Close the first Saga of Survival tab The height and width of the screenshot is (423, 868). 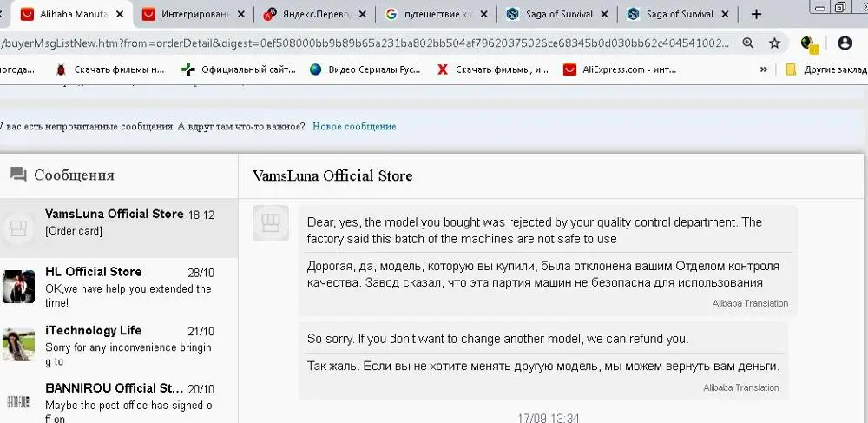click(x=604, y=15)
